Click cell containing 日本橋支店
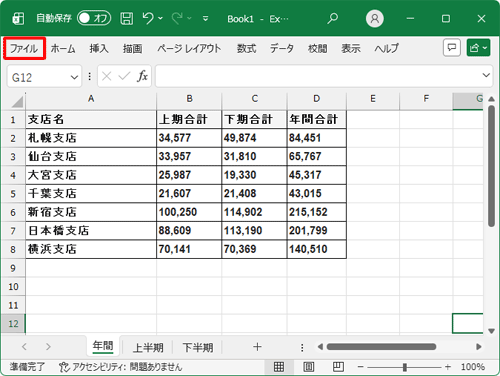500x376 pixels. click(x=91, y=231)
